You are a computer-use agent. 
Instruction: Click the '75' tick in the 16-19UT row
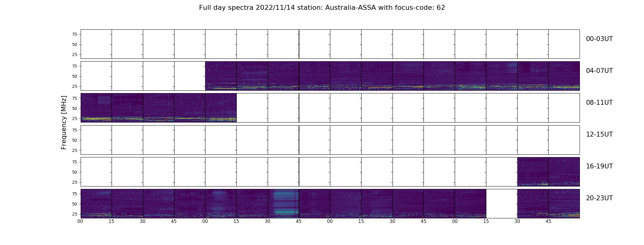point(75,162)
